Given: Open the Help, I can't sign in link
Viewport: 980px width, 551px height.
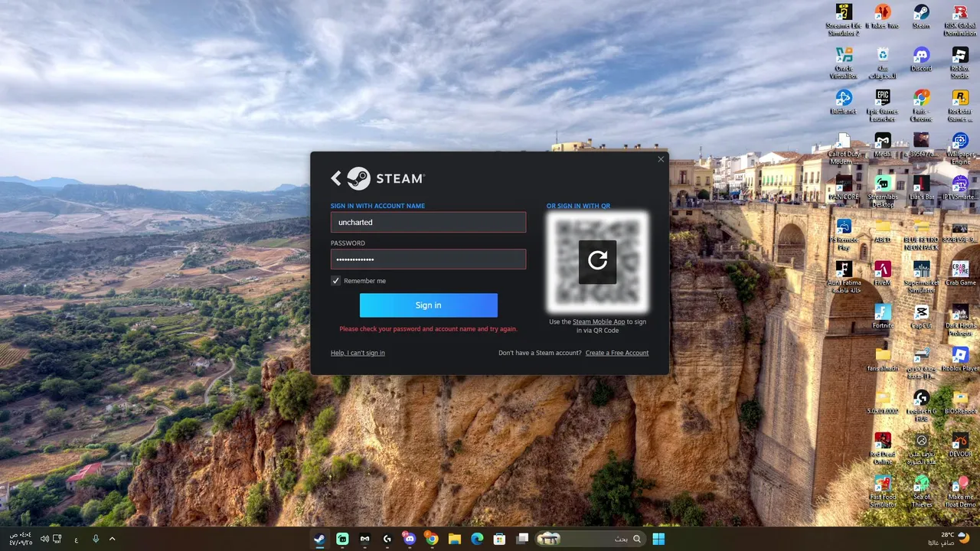Looking at the screenshot, I should click(x=358, y=353).
